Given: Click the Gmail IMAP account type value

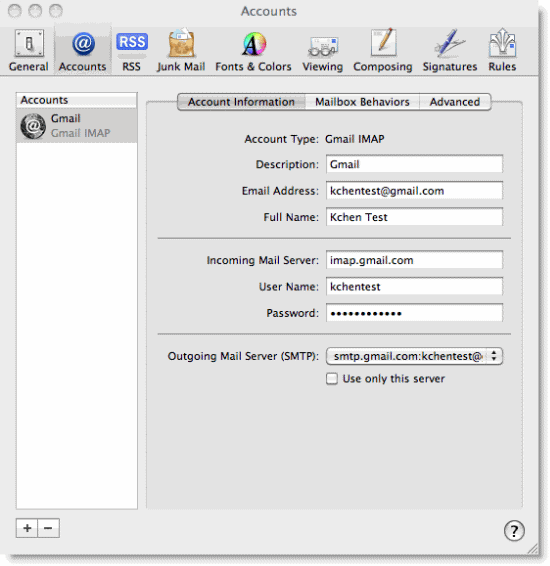Looking at the screenshot, I should coord(354,139).
